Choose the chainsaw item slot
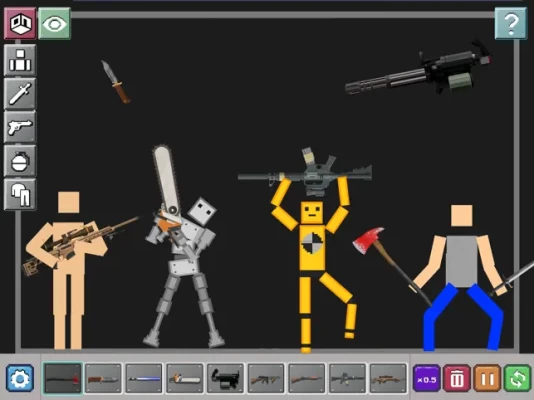Image resolution: width=534 pixels, height=400 pixels. [185, 378]
